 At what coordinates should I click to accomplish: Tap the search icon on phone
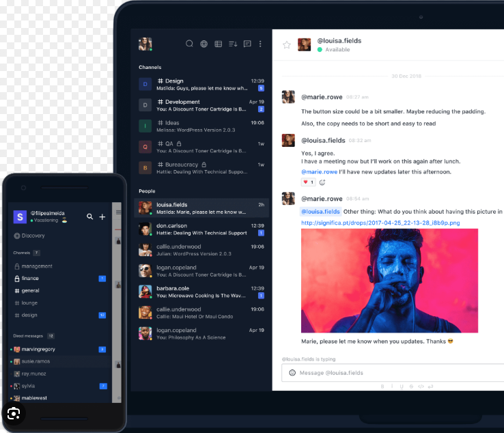(x=89, y=216)
